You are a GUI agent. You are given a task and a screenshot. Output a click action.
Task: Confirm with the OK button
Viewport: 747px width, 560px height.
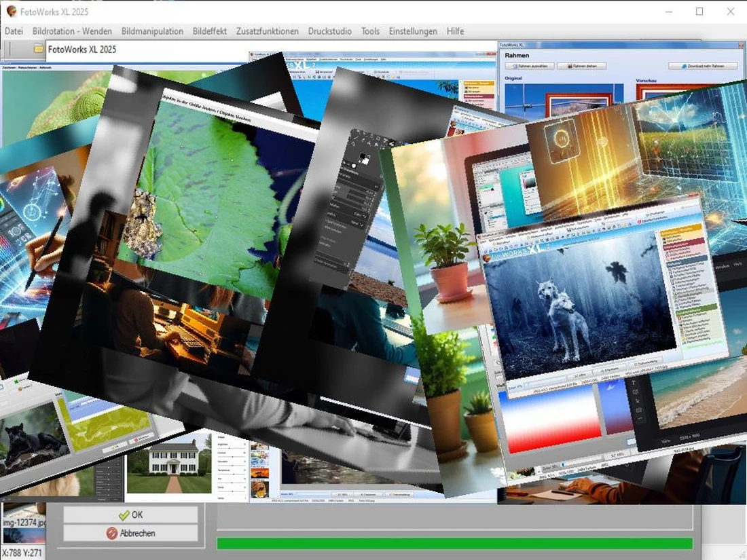[x=130, y=515]
